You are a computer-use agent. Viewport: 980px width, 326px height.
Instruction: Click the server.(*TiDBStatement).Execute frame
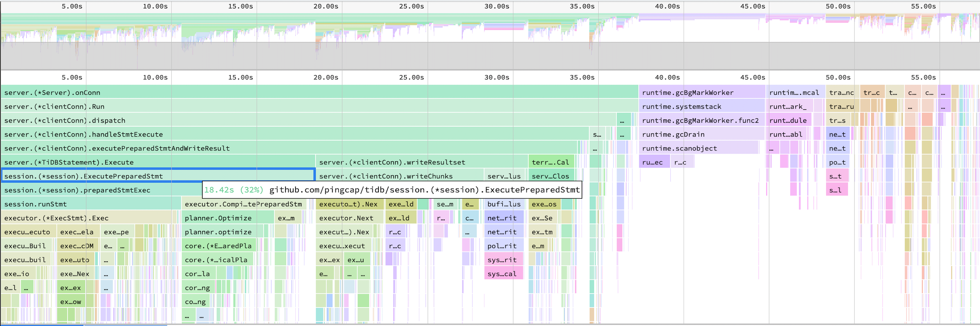152,162
